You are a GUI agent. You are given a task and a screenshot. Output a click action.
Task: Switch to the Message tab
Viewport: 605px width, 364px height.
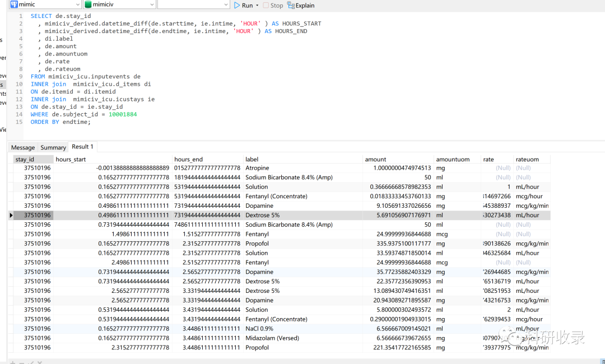click(22, 147)
